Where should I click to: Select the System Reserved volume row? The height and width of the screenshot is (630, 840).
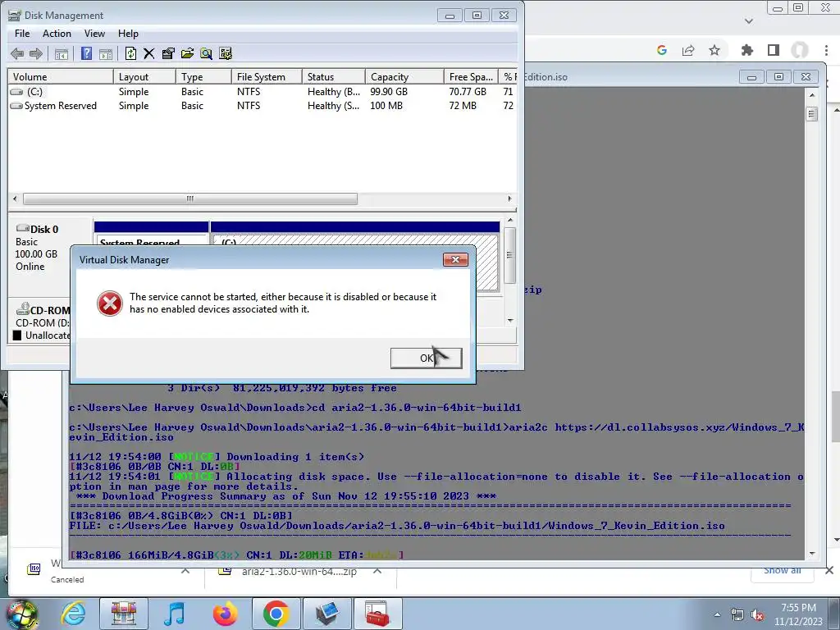click(262, 106)
